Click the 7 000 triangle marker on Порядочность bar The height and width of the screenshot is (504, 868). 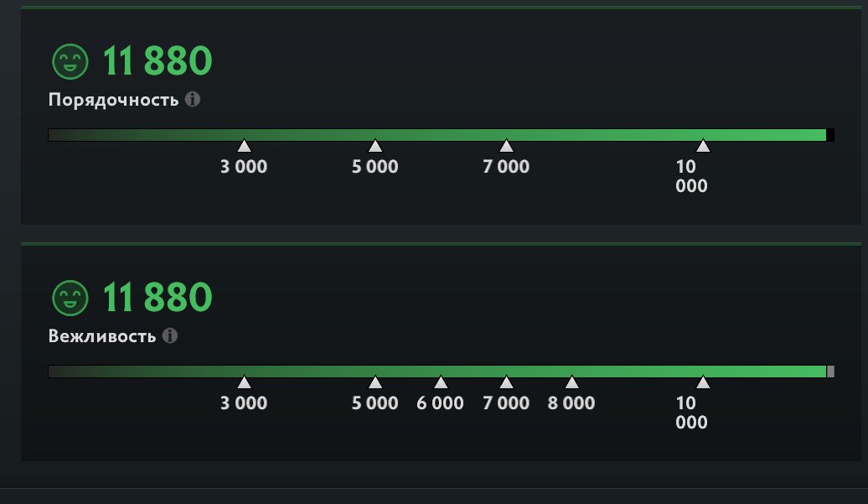point(506,146)
